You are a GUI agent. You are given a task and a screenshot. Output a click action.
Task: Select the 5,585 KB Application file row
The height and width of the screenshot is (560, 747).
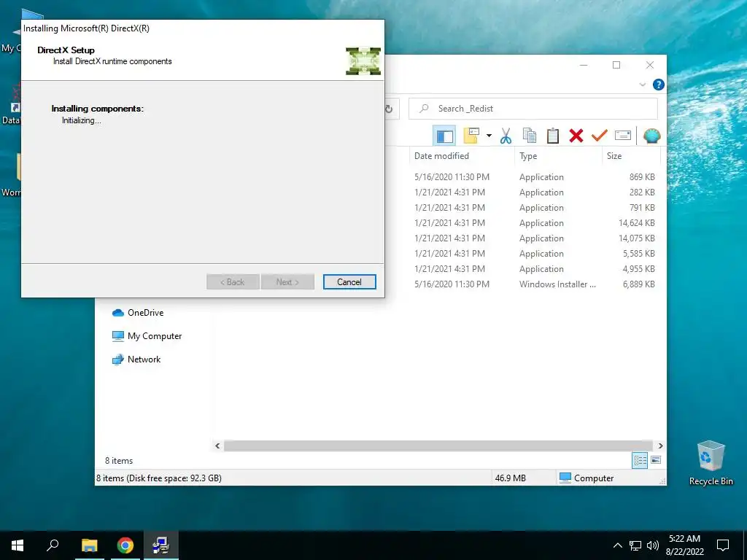535,253
